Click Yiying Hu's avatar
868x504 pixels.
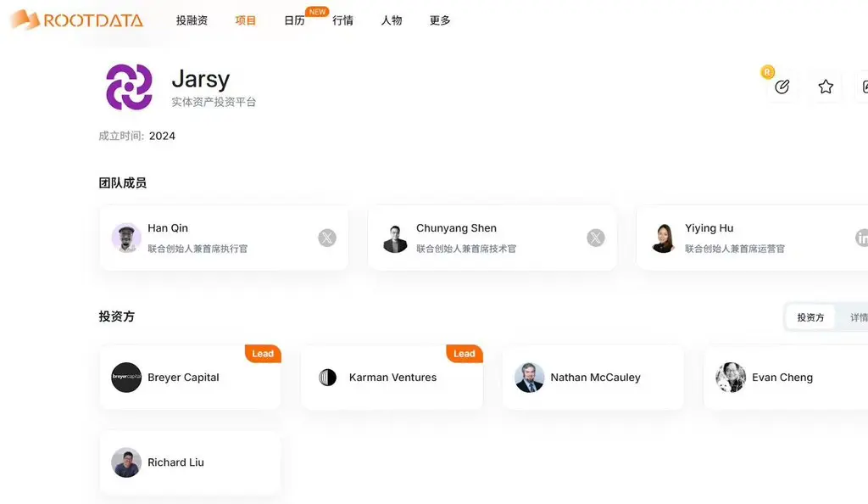tap(663, 238)
